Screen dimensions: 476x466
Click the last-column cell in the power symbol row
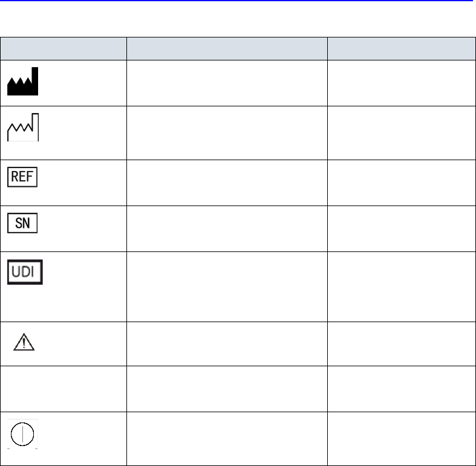coord(401,438)
